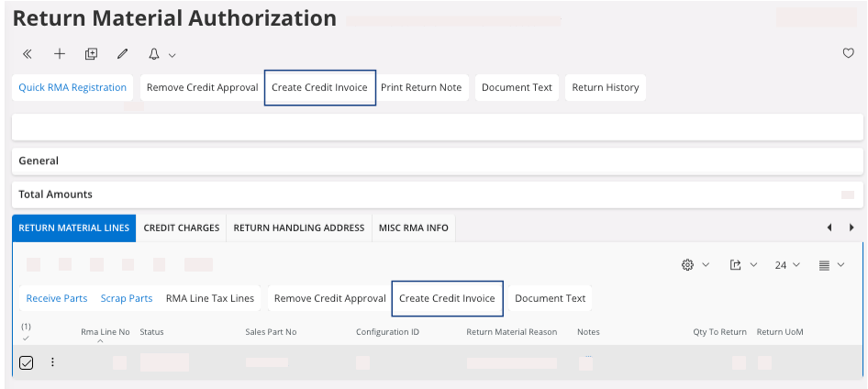Click the double-chevron back navigation icon
The width and height of the screenshot is (868, 389).
[x=28, y=54]
